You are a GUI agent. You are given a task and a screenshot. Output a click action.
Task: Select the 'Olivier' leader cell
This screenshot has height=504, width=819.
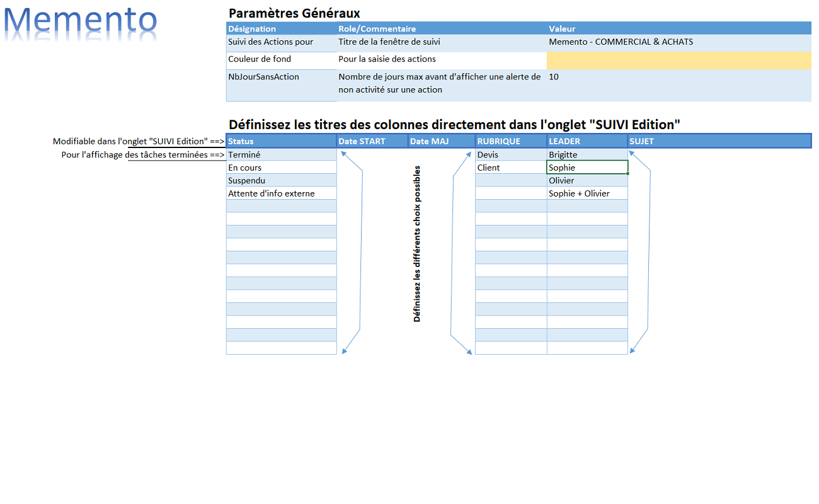(587, 180)
